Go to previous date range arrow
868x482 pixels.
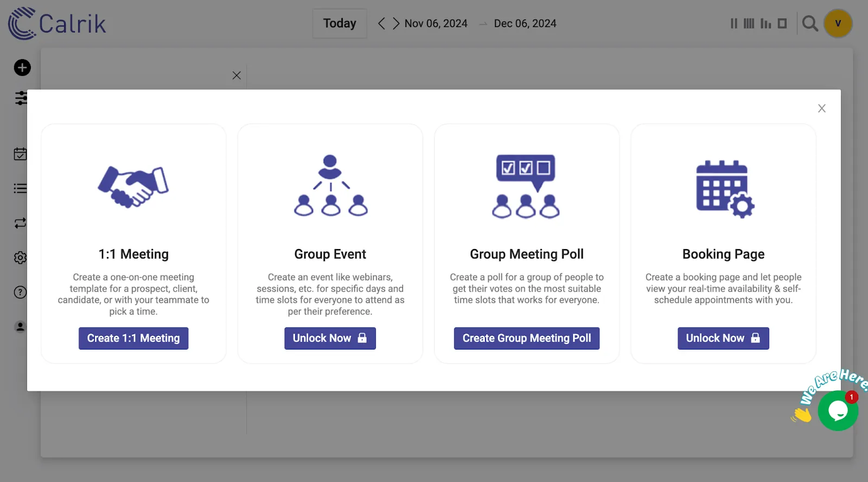click(x=381, y=23)
